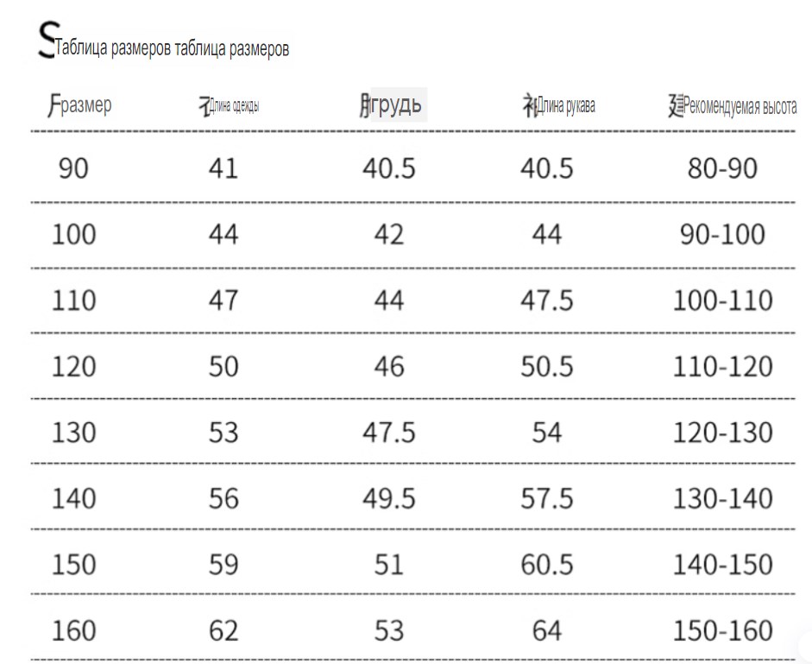Click the 150-160 height range
812x664 pixels.
pos(722,631)
